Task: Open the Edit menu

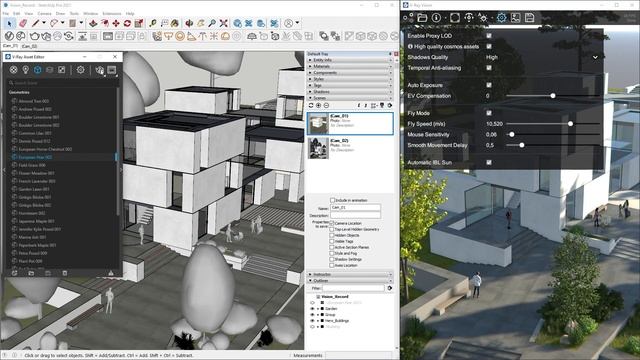Action: [16, 13]
